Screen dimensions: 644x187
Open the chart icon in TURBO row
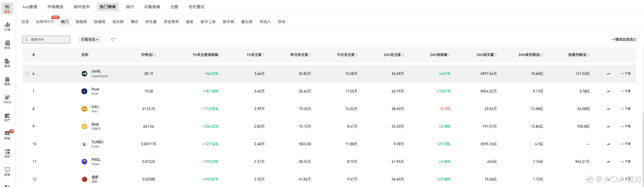(608, 144)
